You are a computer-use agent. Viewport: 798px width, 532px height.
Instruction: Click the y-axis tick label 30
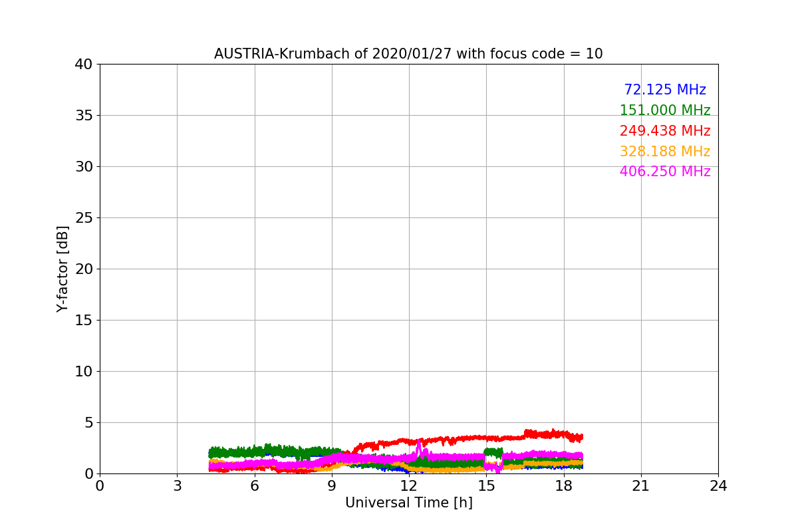coord(83,167)
